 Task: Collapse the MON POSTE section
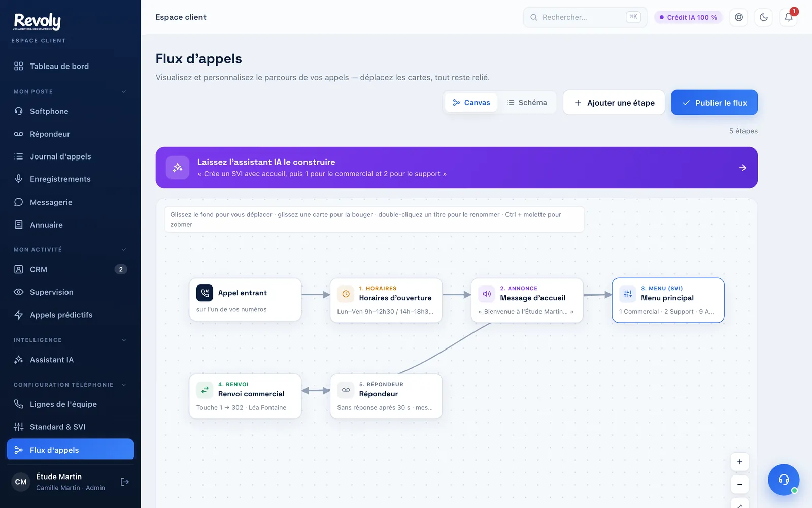124,92
